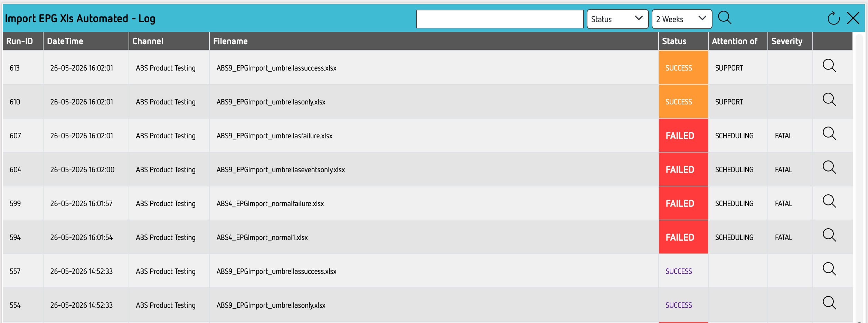View details for run 613

coord(829,66)
